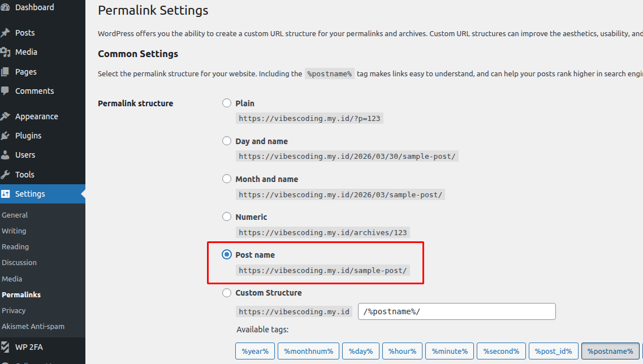Insert the %postname% tag
Image resolution: width=643 pixels, height=364 pixels.
[610, 350]
